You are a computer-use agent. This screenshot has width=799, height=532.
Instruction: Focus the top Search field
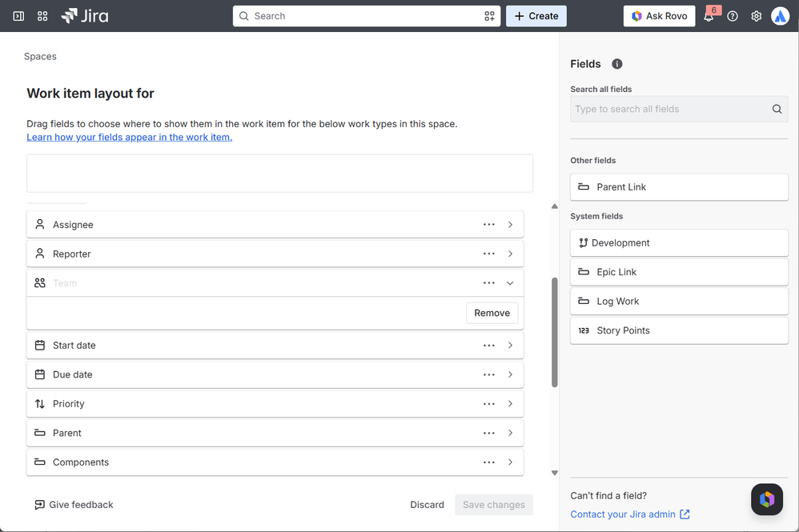(x=367, y=16)
